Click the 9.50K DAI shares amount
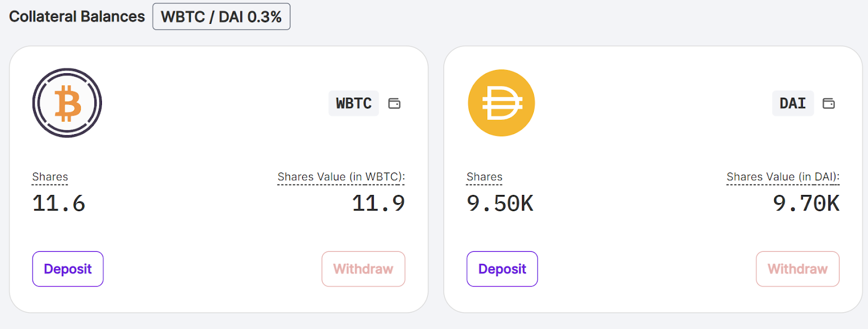868x329 pixels. click(500, 204)
